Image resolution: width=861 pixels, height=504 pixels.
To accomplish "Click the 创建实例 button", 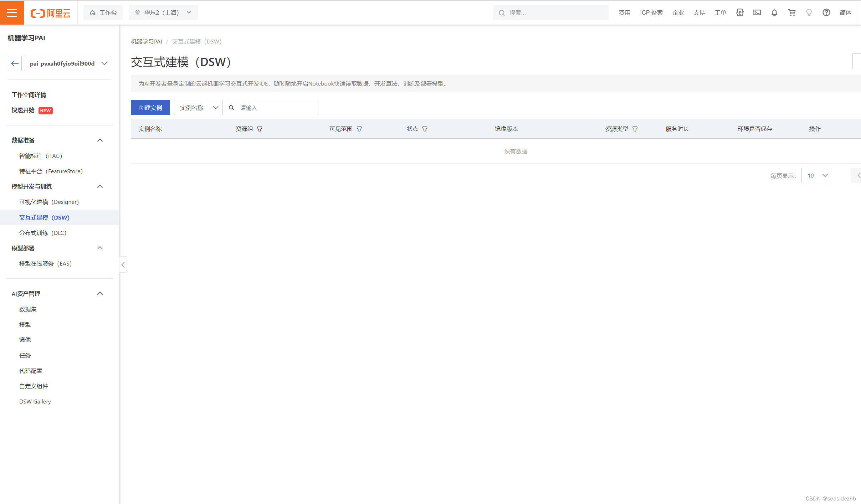I will pyautogui.click(x=150, y=108).
